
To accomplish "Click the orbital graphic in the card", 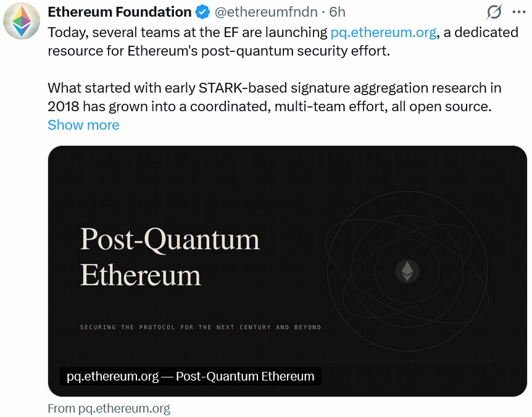I will pyautogui.click(x=407, y=272).
